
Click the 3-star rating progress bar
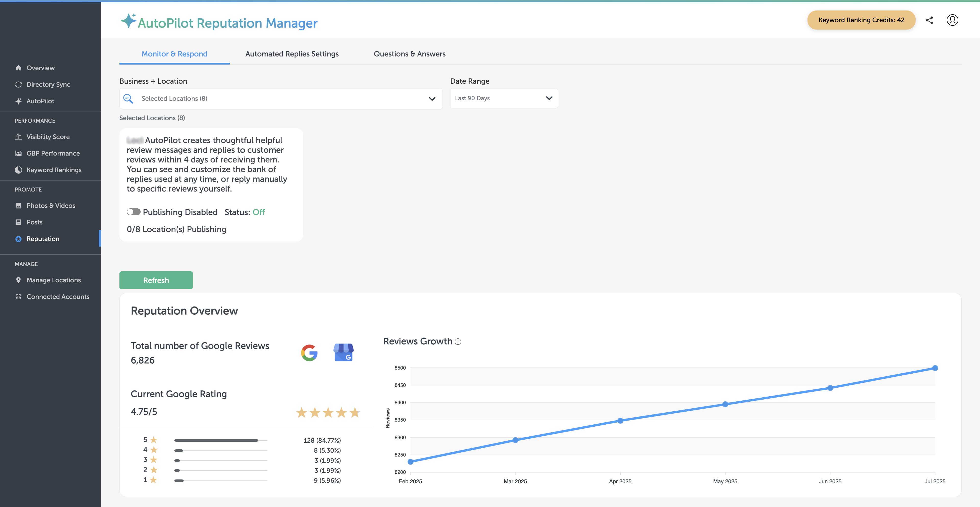[x=221, y=460]
